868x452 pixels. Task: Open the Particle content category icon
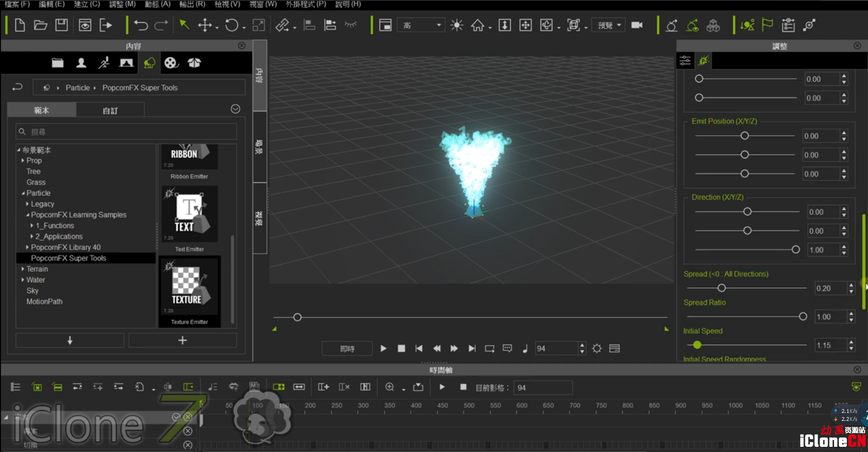pos(149,63)
